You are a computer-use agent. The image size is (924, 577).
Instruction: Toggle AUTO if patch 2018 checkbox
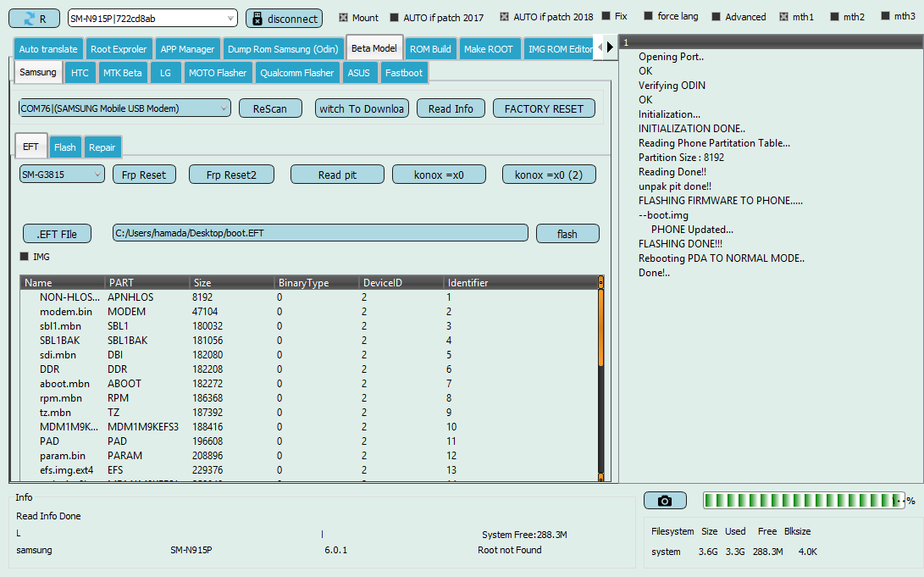pyautogui.click(x=504, y=16)
